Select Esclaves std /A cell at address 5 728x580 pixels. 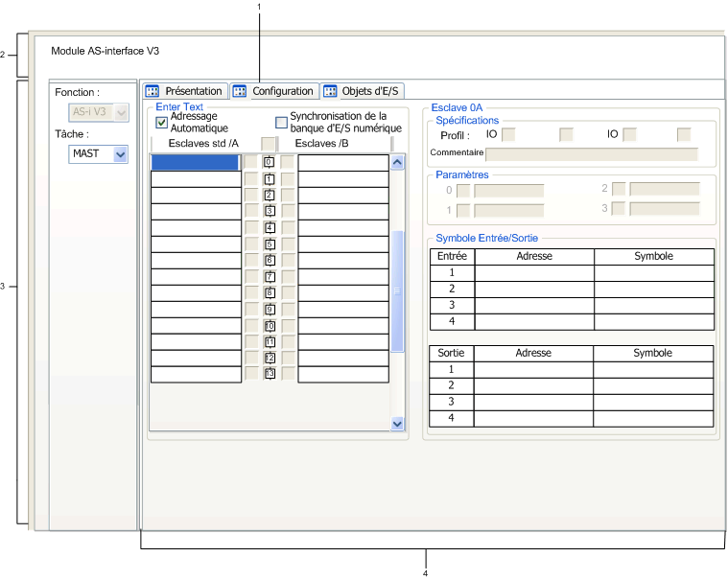(196, 244)
